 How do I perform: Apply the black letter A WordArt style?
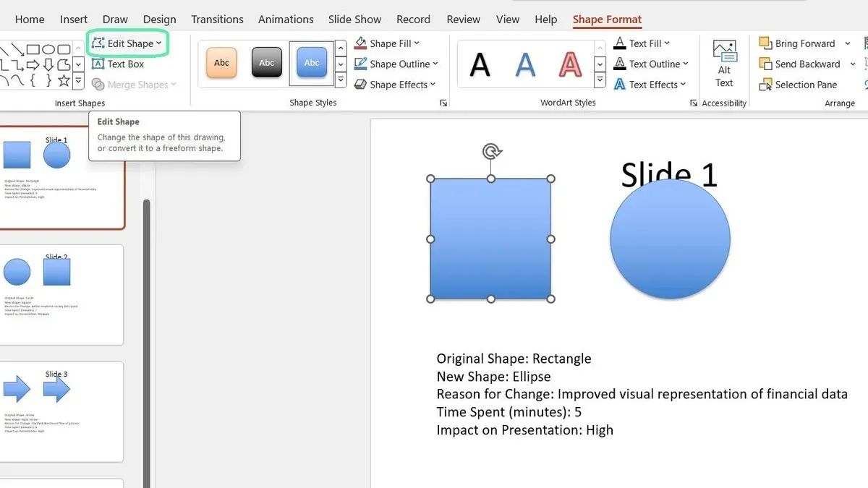[x=480, y=64]
